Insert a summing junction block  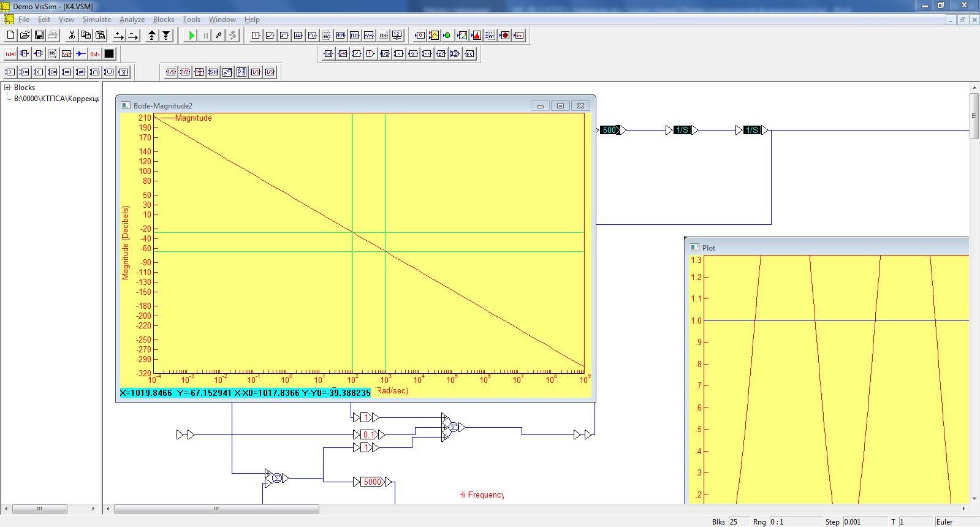point(455,54)
